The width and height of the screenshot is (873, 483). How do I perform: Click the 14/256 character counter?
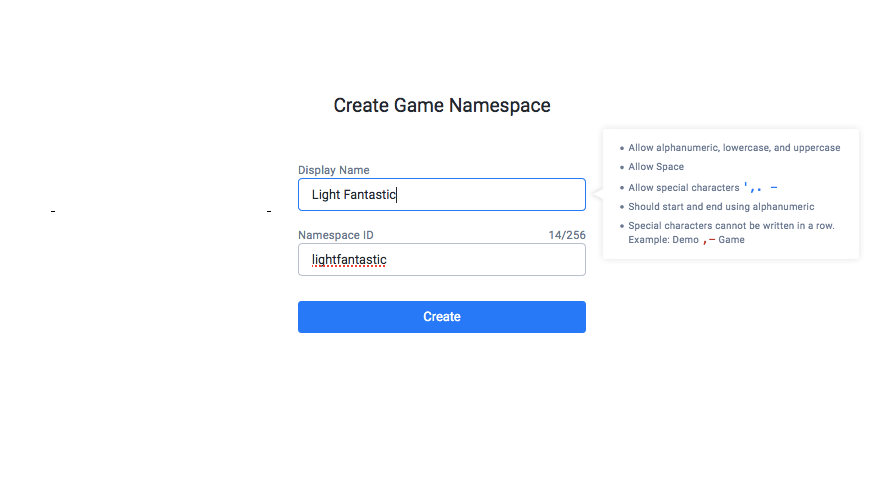point(567,235)
